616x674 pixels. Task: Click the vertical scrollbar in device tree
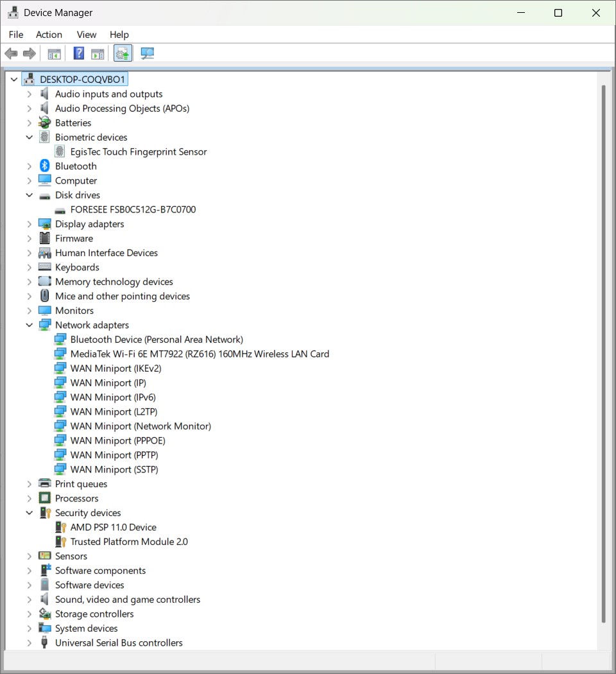click(x=603, y=353)
